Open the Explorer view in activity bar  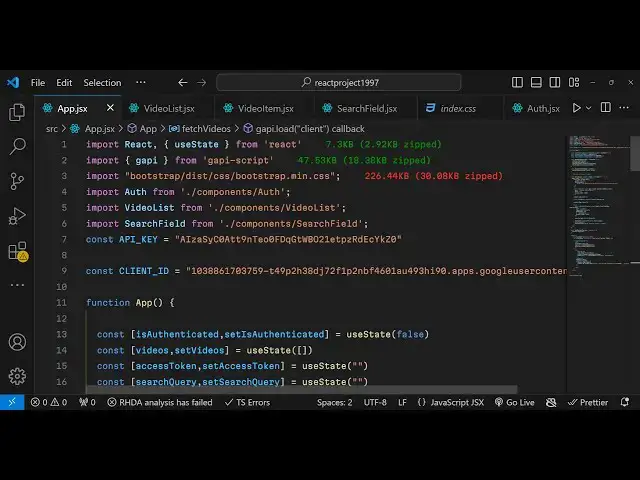tap(17, 112)
